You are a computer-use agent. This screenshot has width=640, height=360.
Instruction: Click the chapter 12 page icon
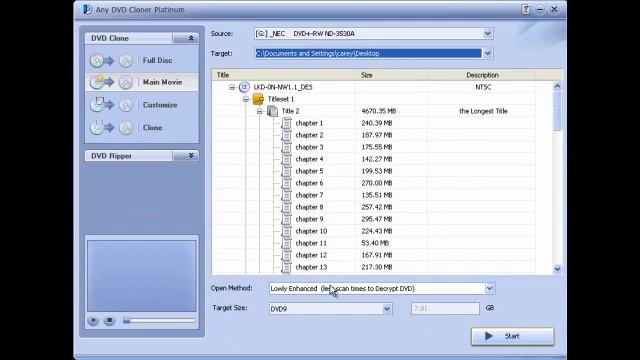click(x=287, y=255)
